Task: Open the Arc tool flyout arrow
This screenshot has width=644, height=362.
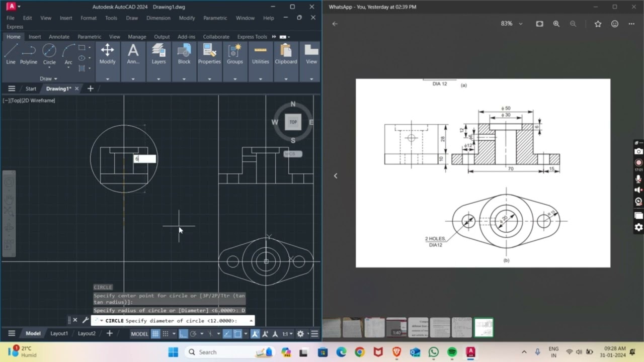Action: [x=68, y=67]
